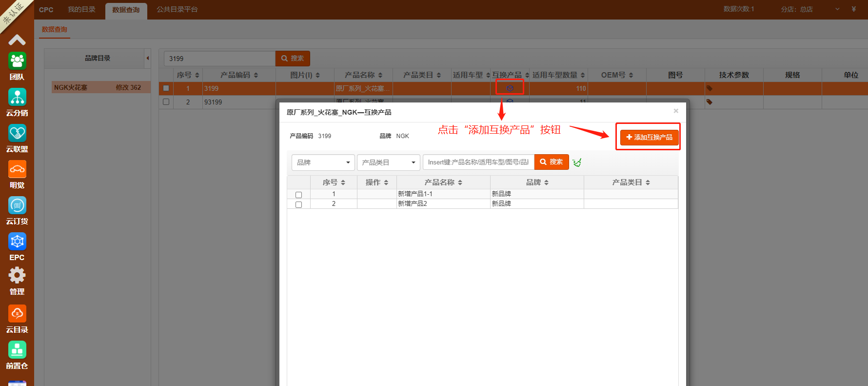Switch to the CPC tab
This screenshot has height=386, width=868.
pos(46,10)
